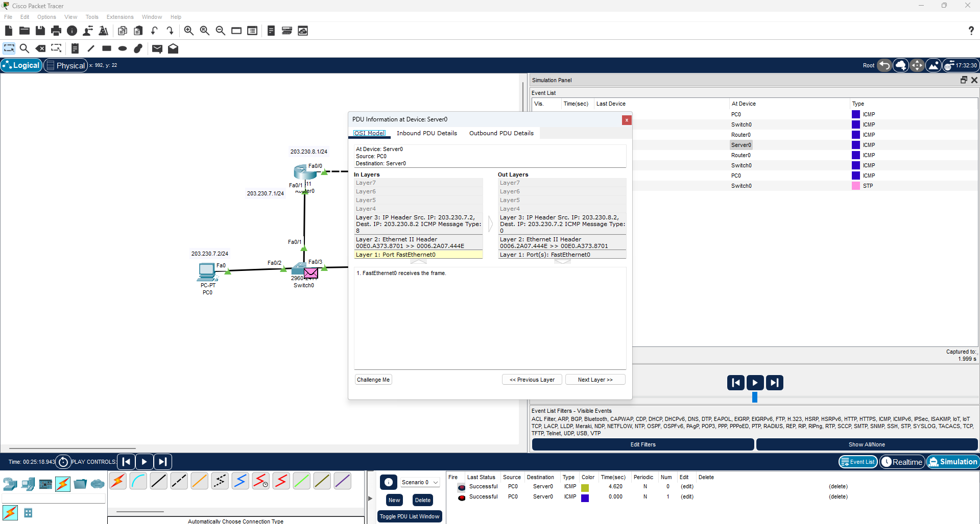Open the Scenario 0 dropdown
Screen dimensions: 980x524
click(x=419, y=482)
